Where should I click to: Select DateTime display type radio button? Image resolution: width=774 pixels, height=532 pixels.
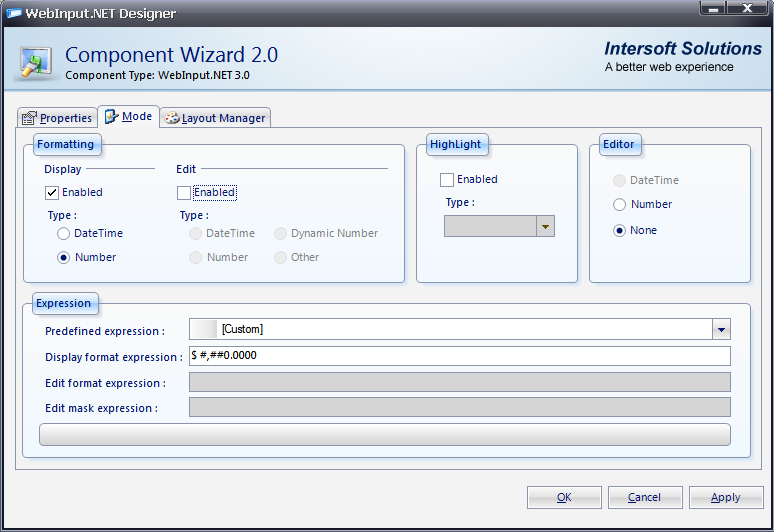(64, 233)
